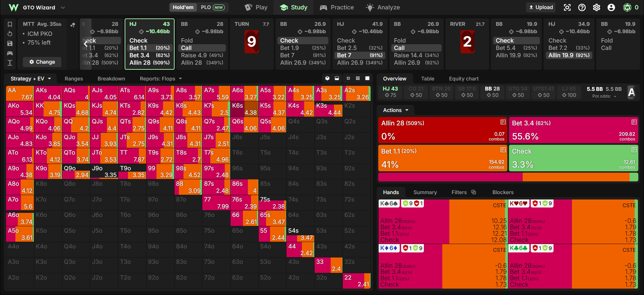
Task: Switch game type to Hold'em
Action: click(x=183, y=7)
